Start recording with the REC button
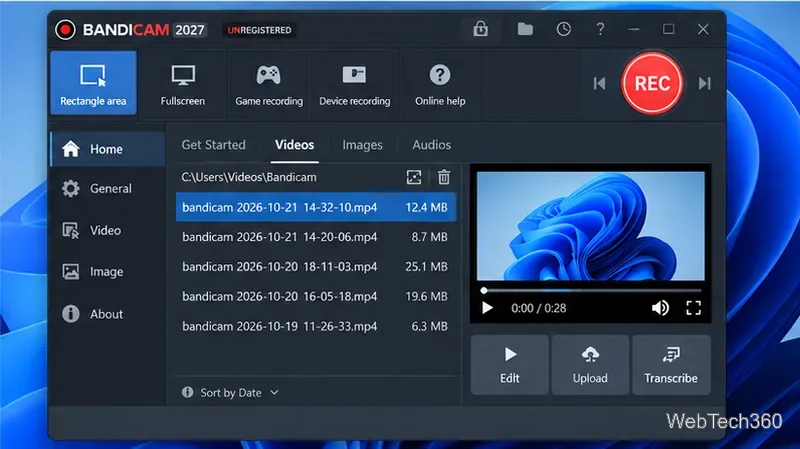The image size is (800, 449). tap(653, 83)
